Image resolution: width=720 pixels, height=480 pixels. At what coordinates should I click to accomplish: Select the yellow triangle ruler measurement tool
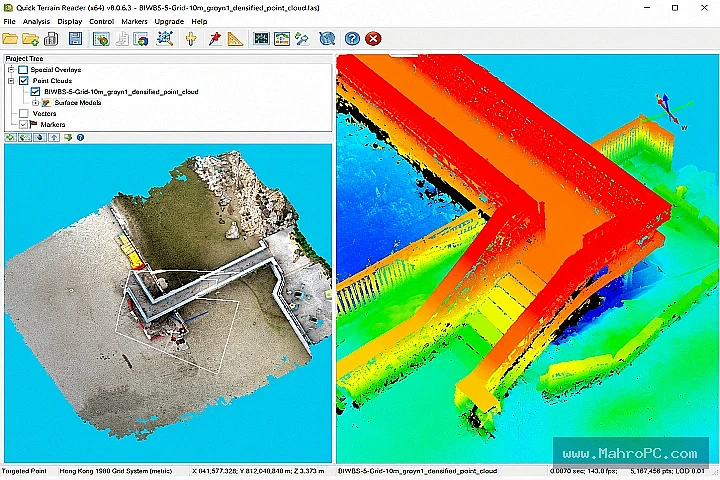(235, 39)
